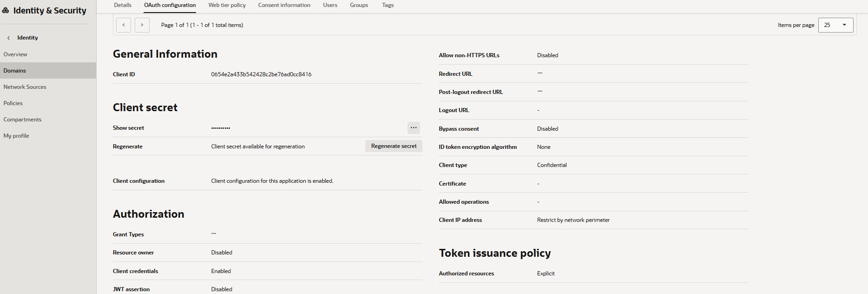Image resolution: width=868 pixels, height=294 pixels.
Task: Open the Items per page dropdown
Action: tap(835, 25)
